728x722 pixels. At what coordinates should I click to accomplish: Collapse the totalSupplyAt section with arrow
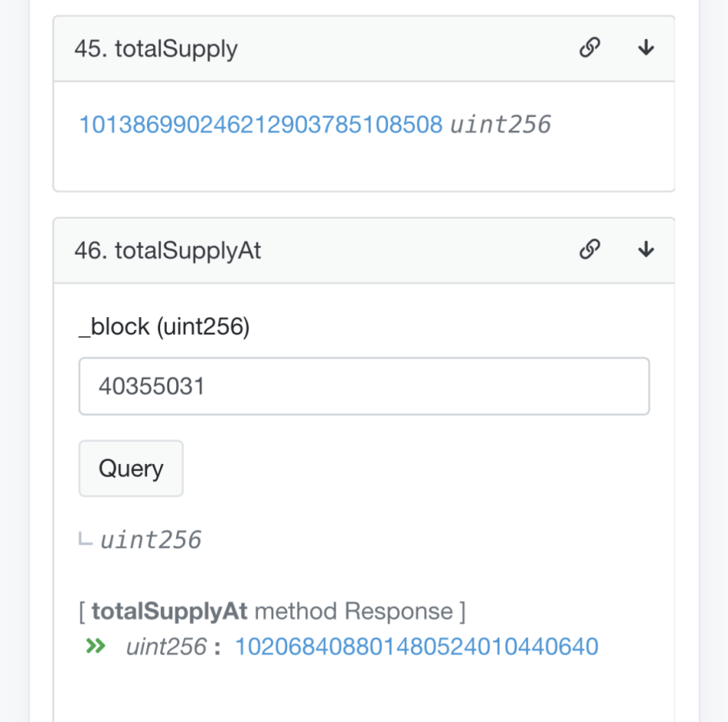(646, 250)
